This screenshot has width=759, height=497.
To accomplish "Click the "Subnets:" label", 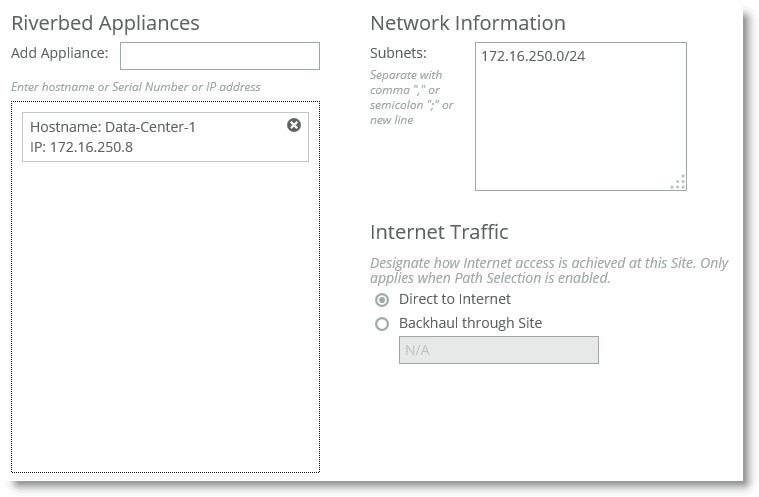I will click(x=398, y=53).
